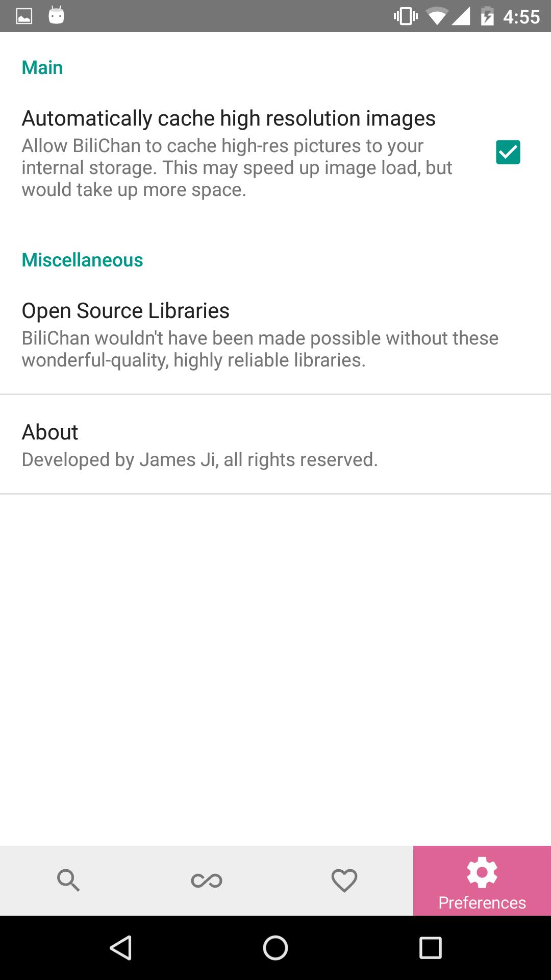Tap the picture notification icon in status bar
The image size is (551, 980).
coord(24,16)
